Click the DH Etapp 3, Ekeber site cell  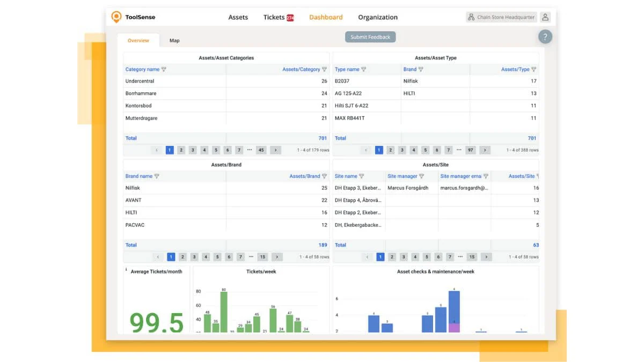358,188
